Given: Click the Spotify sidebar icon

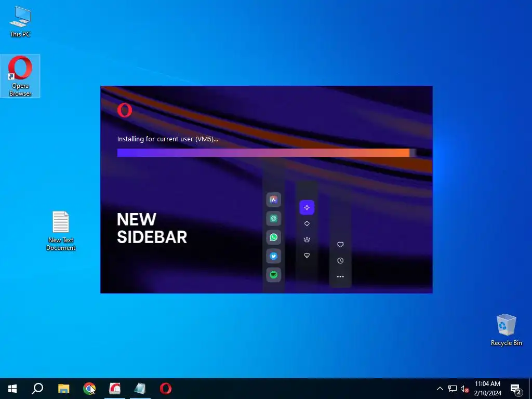Looking at the screenshot, I should tap(273, 275).
